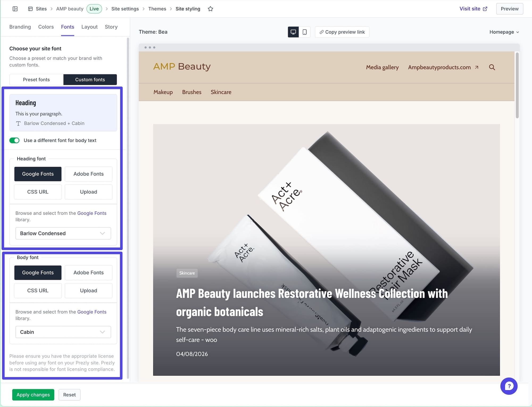Open the Layout tab
The width and height of the screenshot is (532, 407).
(89, 27)
